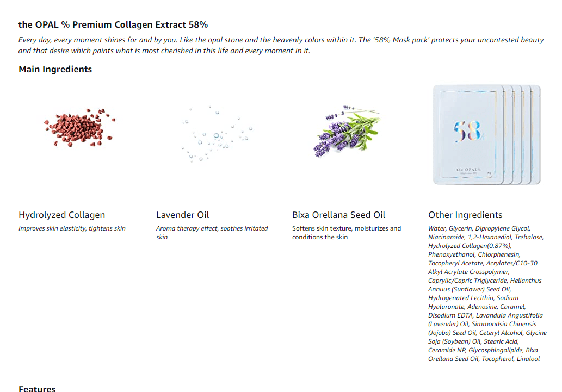This screenshot has height=392, width=562.
Task: Click the Hydrolyzed Collagen heading
Action: [62, 215]
